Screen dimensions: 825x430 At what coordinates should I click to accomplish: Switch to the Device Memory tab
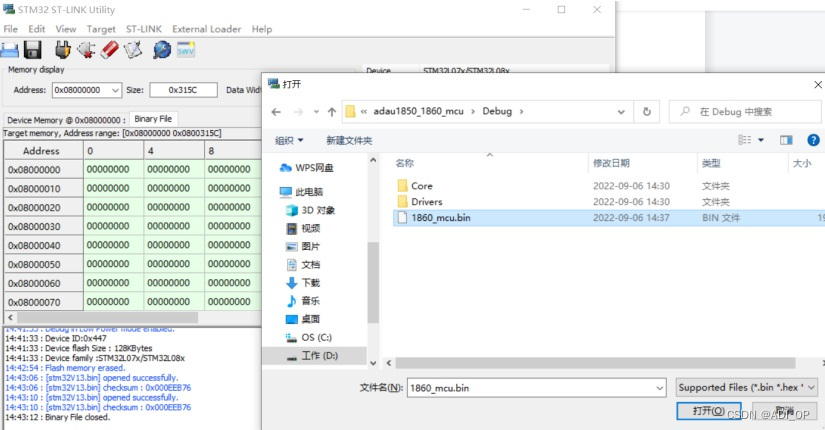click(x=66, y=120)
